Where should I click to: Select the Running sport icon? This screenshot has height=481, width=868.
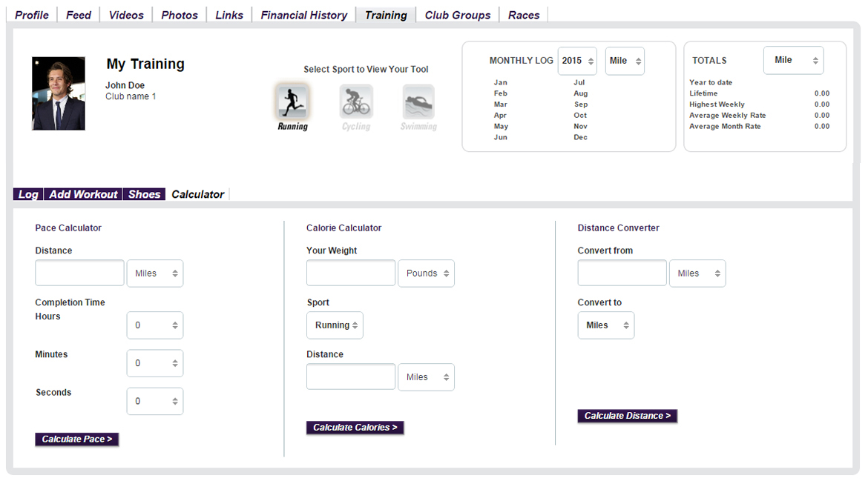(x=292, y=102)
